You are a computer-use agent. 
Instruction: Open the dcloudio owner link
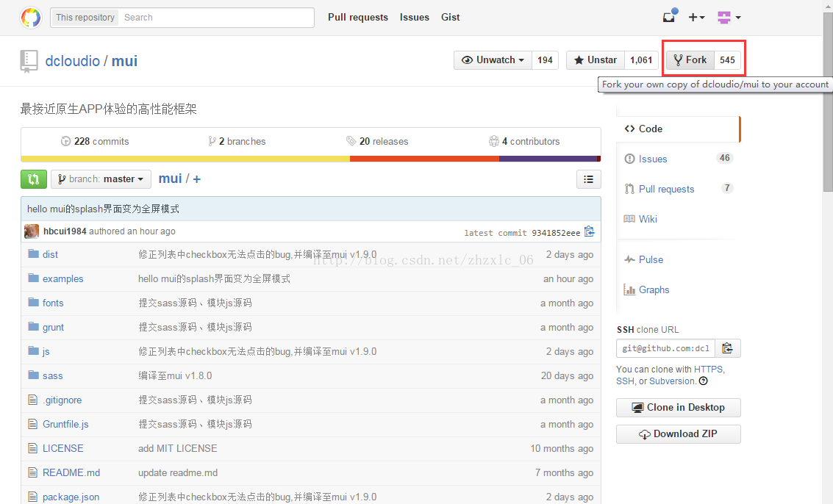point(72,61)
